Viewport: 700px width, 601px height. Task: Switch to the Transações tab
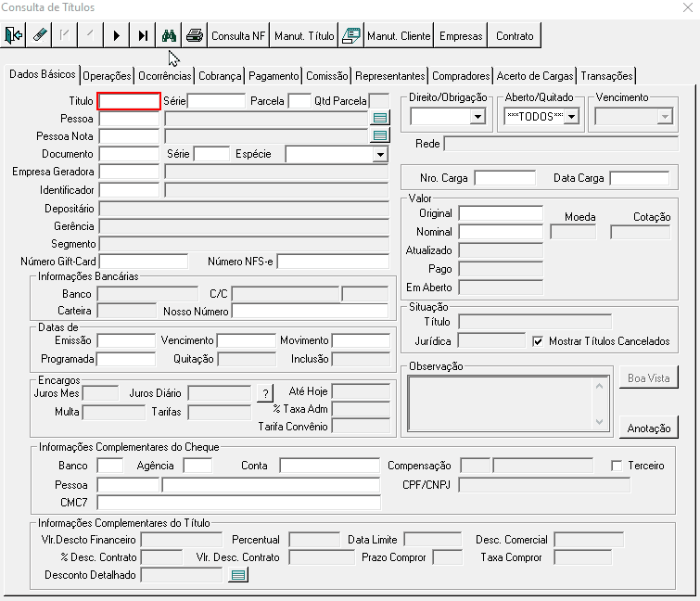coord(606,76)
